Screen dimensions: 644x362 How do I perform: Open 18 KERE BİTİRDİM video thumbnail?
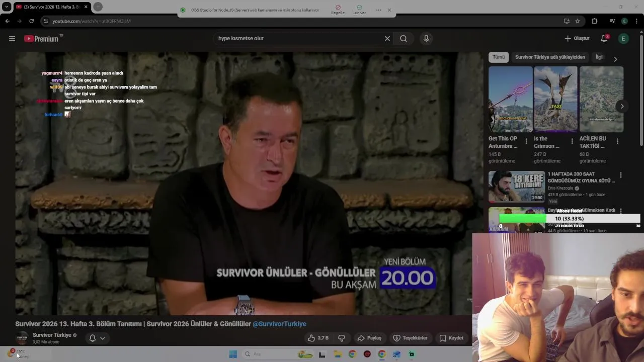pyautogui.click(x=517, y=187)
